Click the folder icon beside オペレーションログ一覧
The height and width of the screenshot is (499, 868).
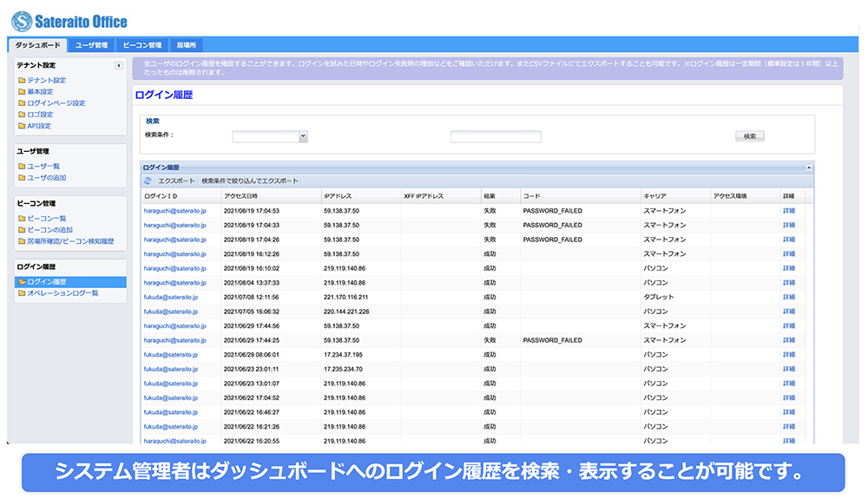pos(22,293)
